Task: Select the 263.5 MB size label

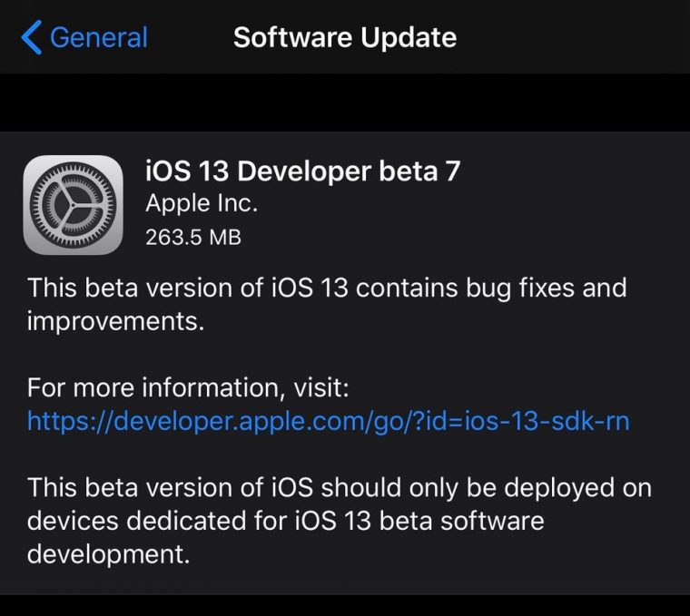Action: point(193,238)
